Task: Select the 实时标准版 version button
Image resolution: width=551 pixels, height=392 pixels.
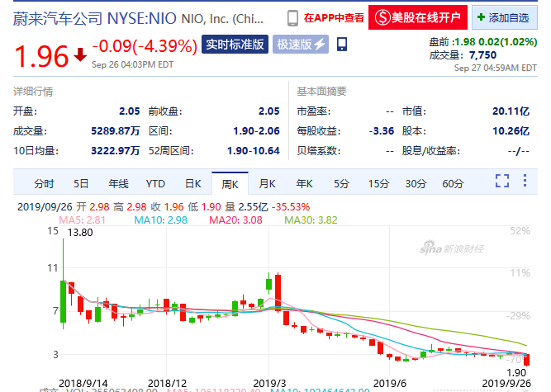Action: [x=235, y=45]
